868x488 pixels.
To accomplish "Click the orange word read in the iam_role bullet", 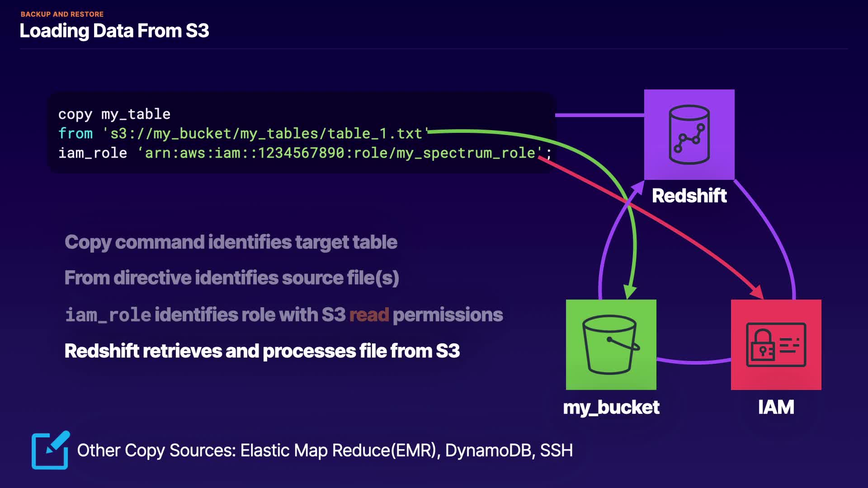I will tap(369, 315).
